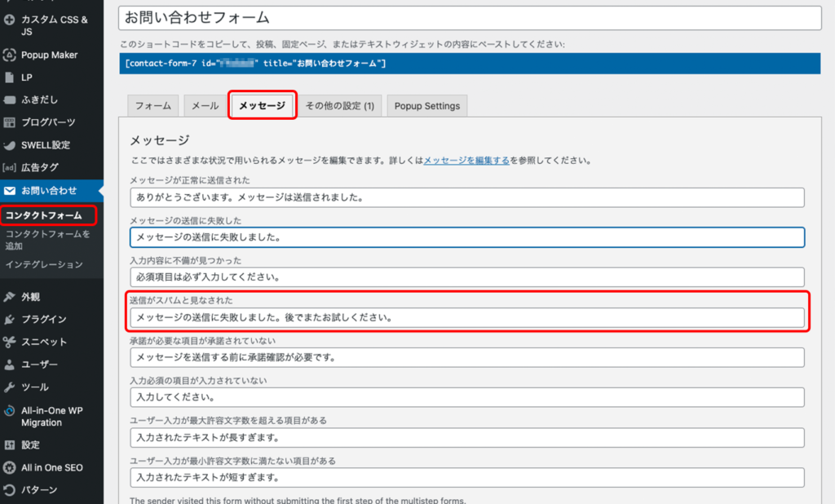
Task: Click the お問い合わせ envelope icon
Action: [x=10, y=191]
